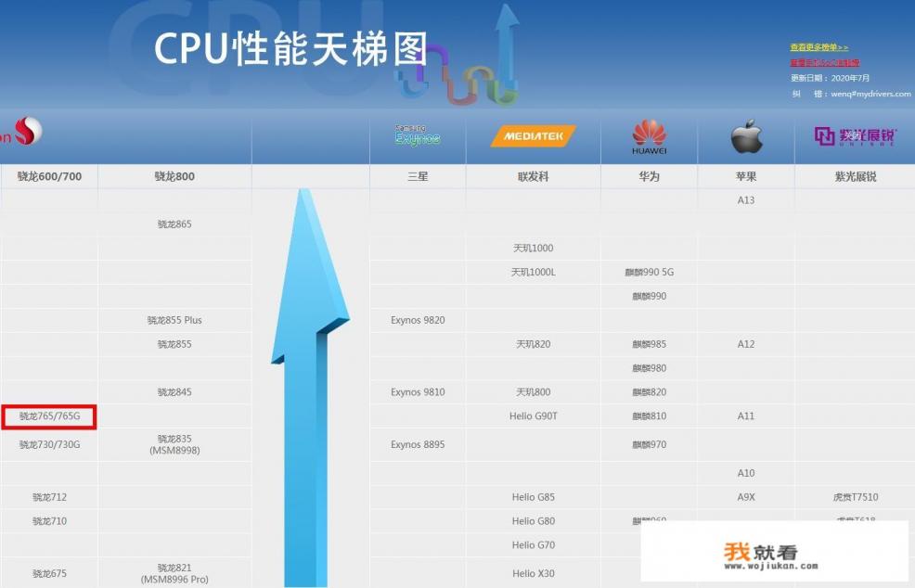Click the wenq#mydrivers.com correction email

pos(870,94)
